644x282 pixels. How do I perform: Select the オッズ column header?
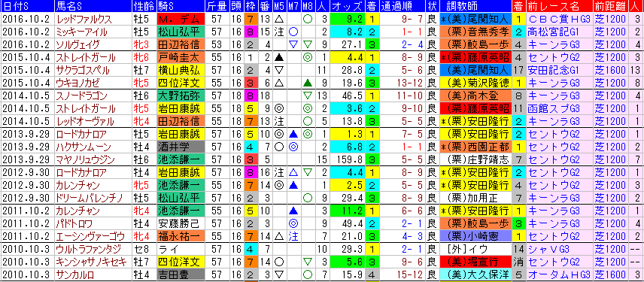click(x=347, y=7)
